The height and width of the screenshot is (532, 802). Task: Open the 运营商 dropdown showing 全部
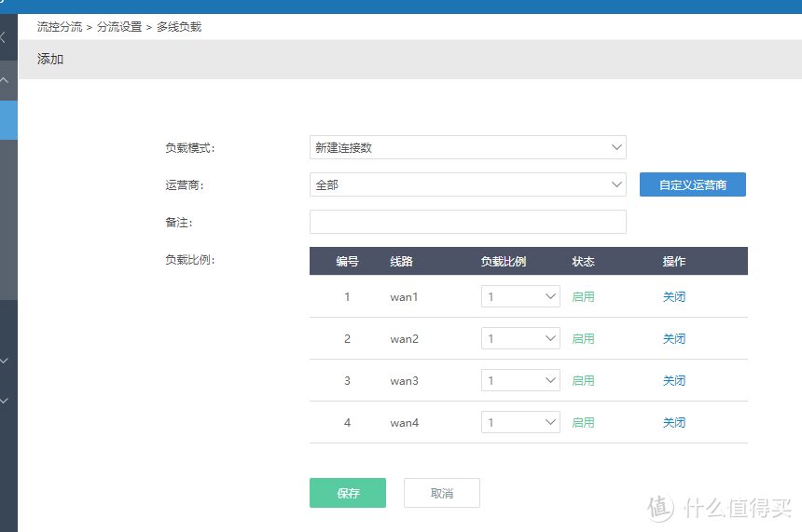[467, 185]
